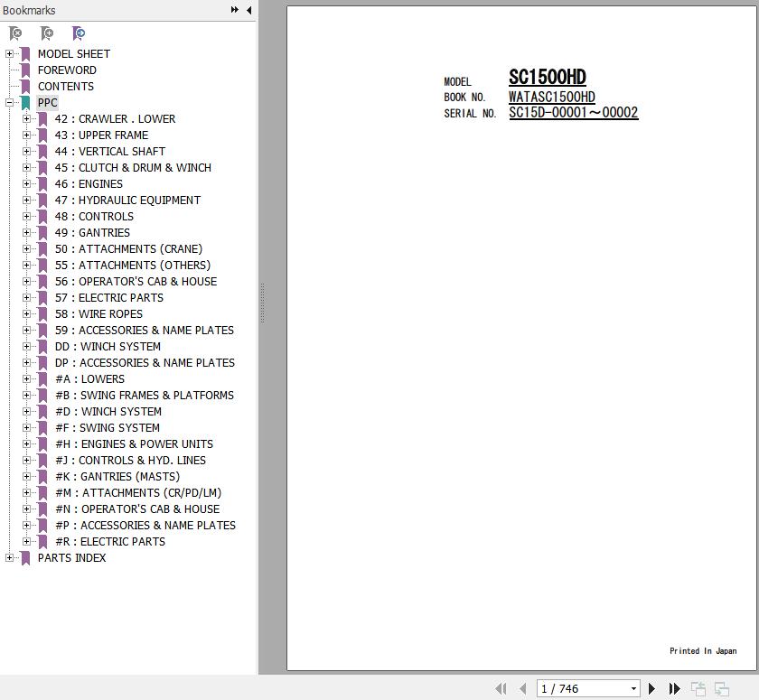The height and width of the screenshot is (700, 759).
Task: Open DP : ACCESSORIES & NAME PLATES bookmark
Action: 145,363
